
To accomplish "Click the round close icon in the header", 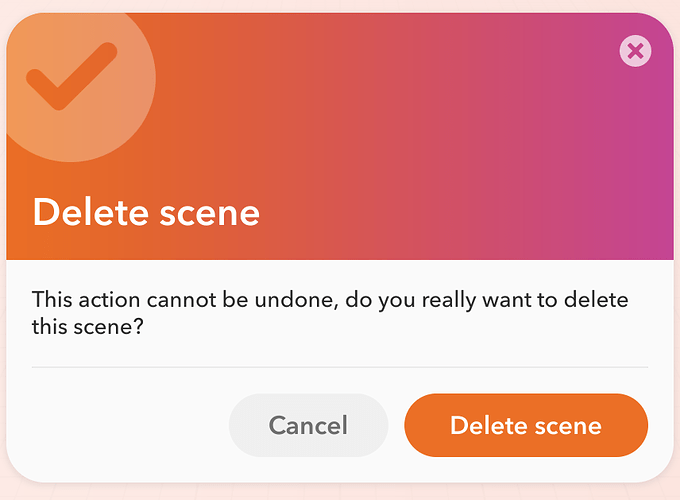I will 635,51.
